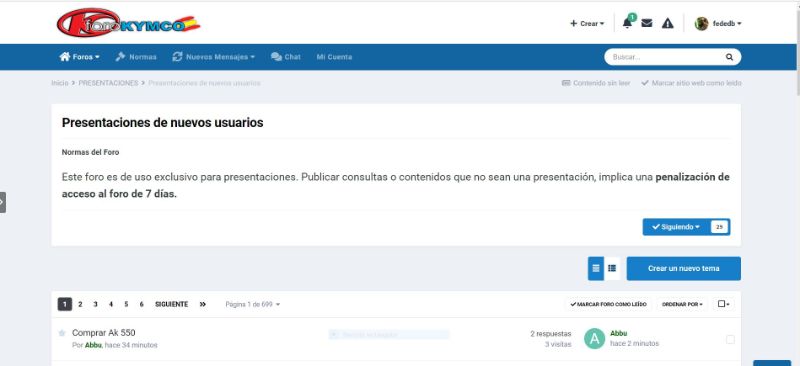The image size is (800, 366).
Task: Expand the Foros menu
Action: [x=80, y=57]
